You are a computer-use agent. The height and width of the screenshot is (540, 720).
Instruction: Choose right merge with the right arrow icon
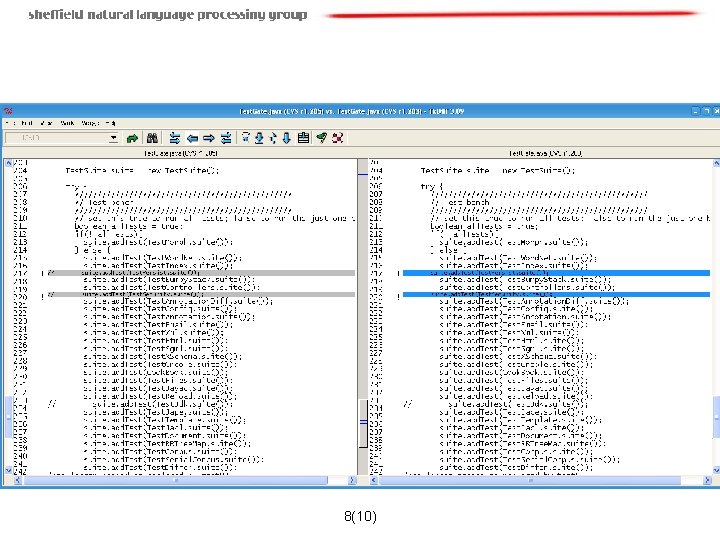click(x=209, y=138)
